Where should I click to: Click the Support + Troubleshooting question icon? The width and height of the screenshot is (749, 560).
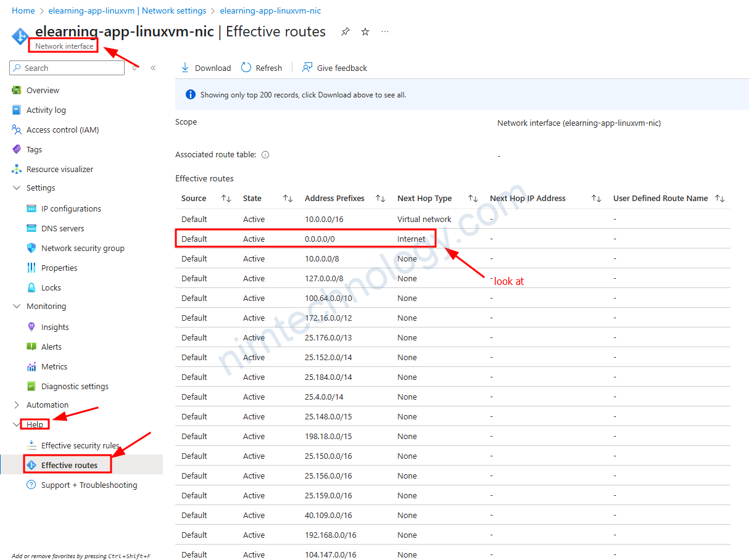31,485
